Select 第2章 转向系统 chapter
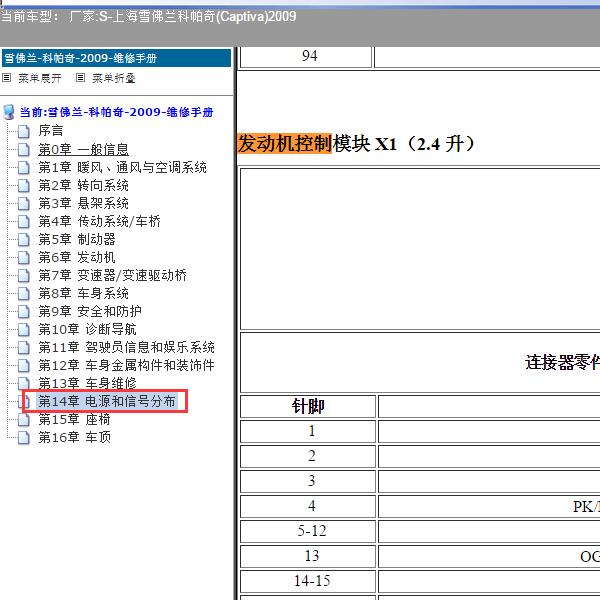Image resolution: width=600 pixels, height=600 pixels. (83, 185)
